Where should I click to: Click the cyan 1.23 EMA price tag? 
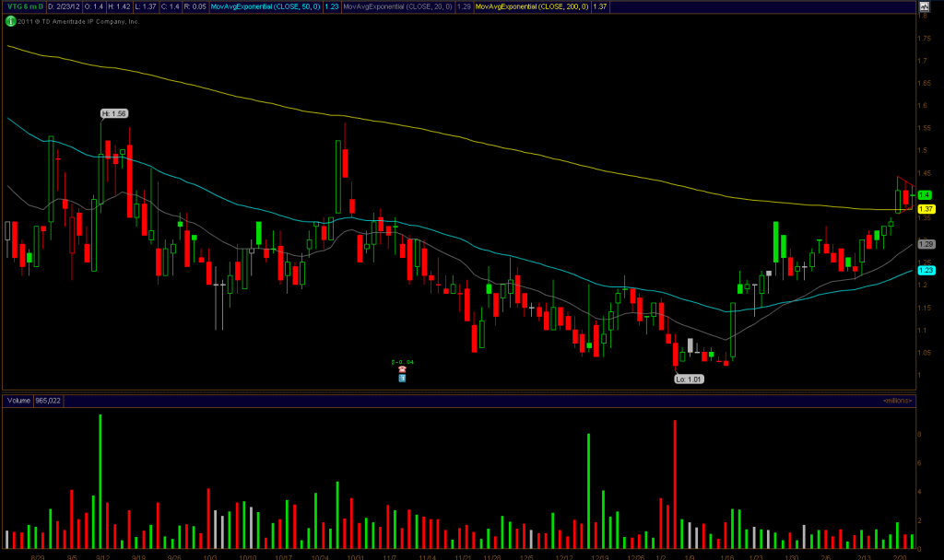926,270
